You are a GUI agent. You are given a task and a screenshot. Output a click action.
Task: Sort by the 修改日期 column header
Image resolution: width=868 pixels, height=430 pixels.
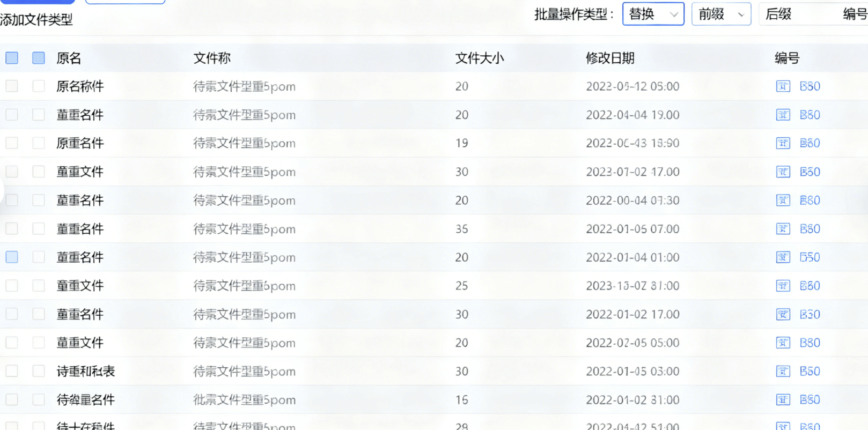[610, 58]
